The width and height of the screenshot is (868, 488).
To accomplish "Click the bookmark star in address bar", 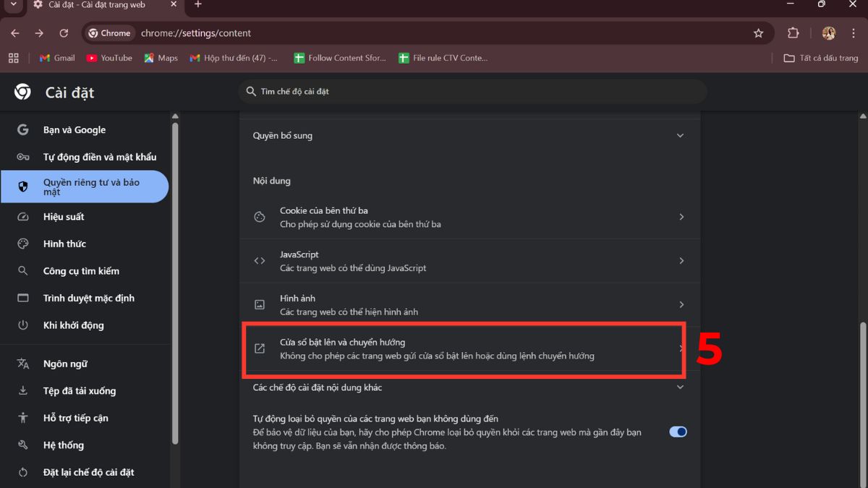I will 758,33.
